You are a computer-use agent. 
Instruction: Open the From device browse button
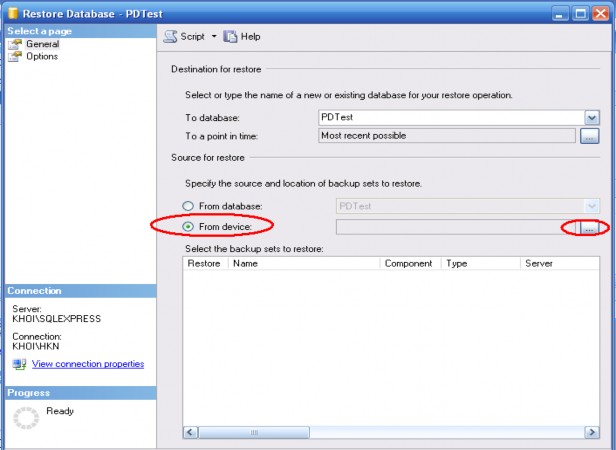pyautogui.click(x=589, y=228)
